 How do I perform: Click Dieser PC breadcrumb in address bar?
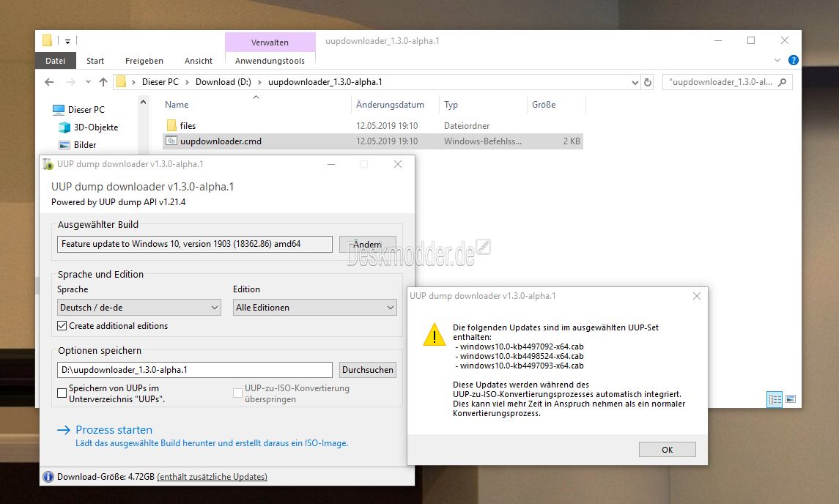click(160, 82)
